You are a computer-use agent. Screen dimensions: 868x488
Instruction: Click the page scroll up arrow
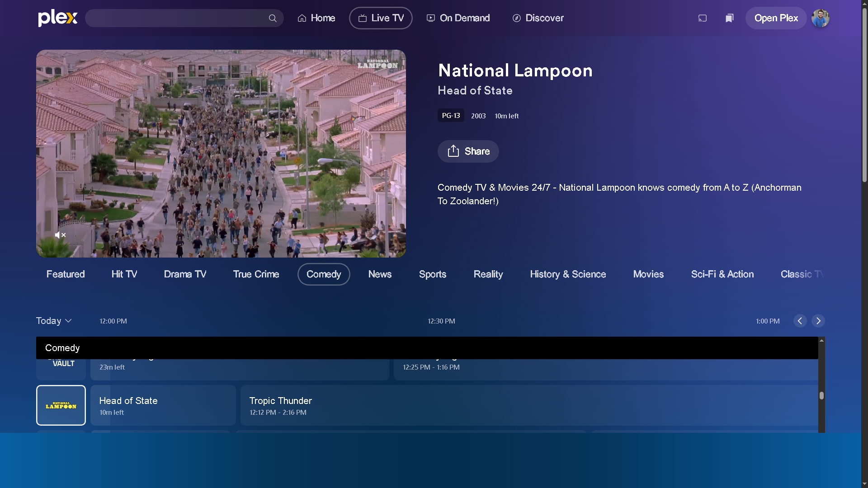coord(864,4)
